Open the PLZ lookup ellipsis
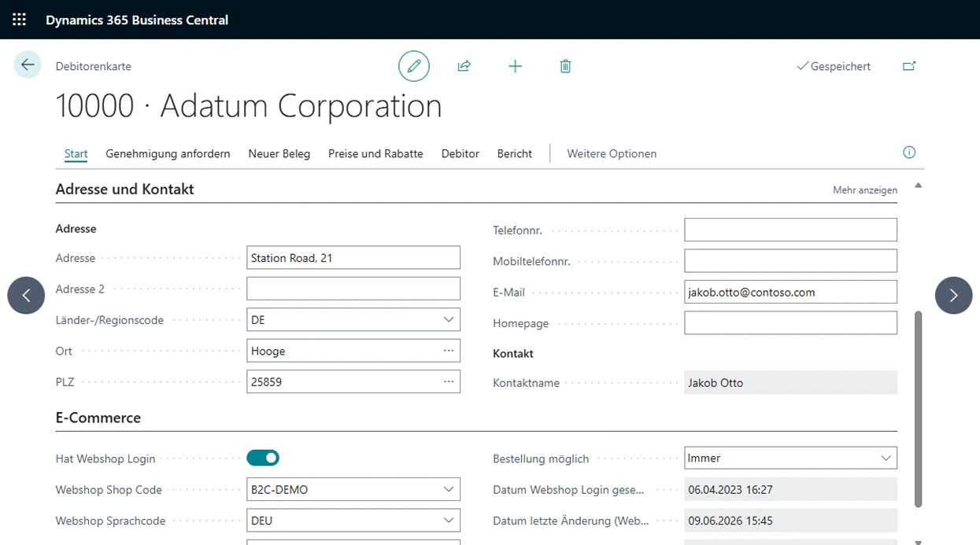The height and width of the screenshot is (545, 980). 449,381
